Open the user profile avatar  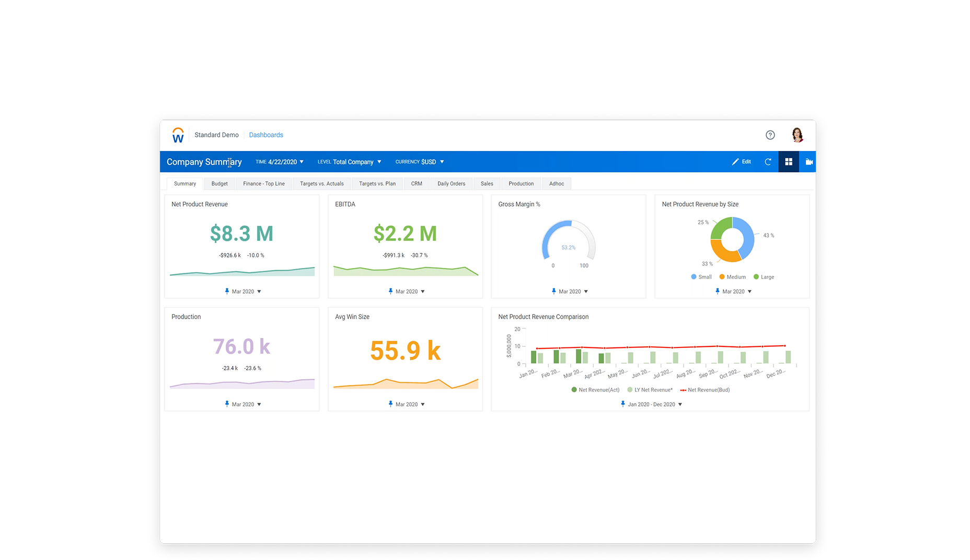[797, 135]
